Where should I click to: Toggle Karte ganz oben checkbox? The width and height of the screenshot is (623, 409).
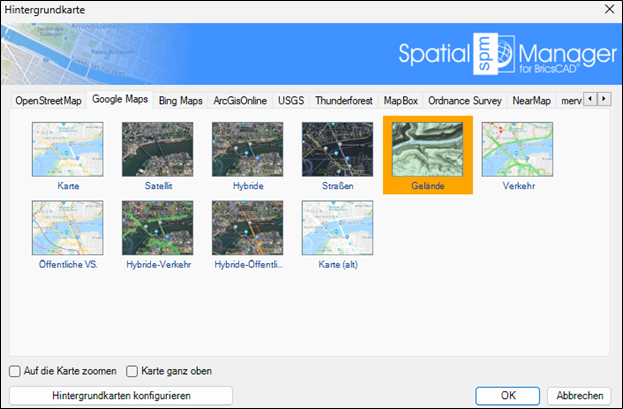tap(132, 371)
